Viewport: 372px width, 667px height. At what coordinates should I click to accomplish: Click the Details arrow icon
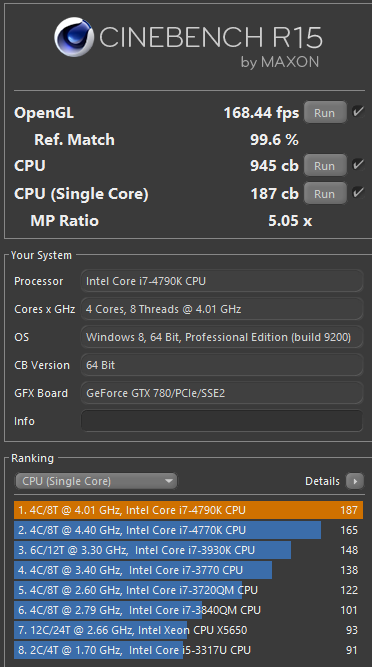tap(355, 481)
